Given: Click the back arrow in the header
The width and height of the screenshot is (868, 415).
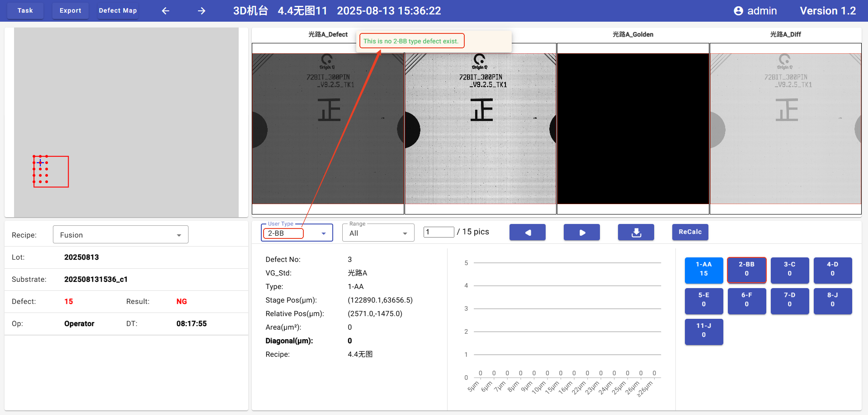Looking at the screenshot, I should pos(165,11).
